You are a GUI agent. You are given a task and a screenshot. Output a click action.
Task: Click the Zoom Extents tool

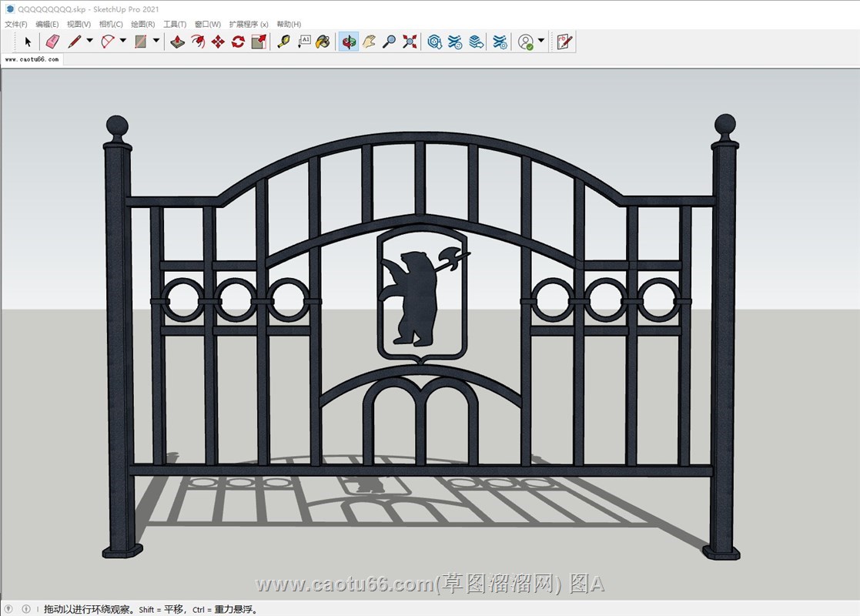pos(410,42)
